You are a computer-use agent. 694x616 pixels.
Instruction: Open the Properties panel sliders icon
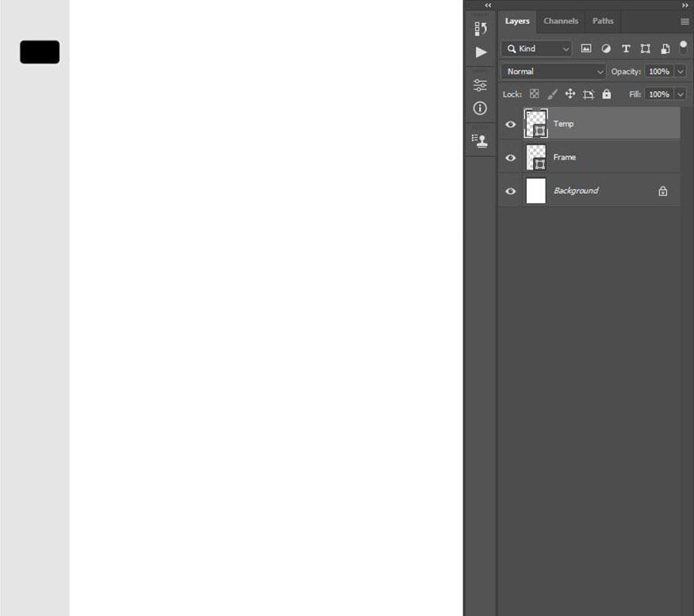point(480,85)
